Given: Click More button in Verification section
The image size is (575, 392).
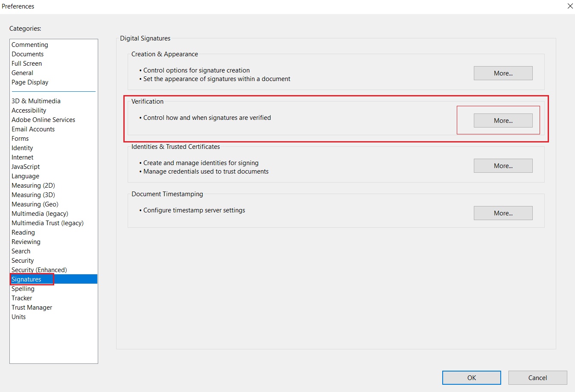Looking at the screenshot, I should (503, 121).
